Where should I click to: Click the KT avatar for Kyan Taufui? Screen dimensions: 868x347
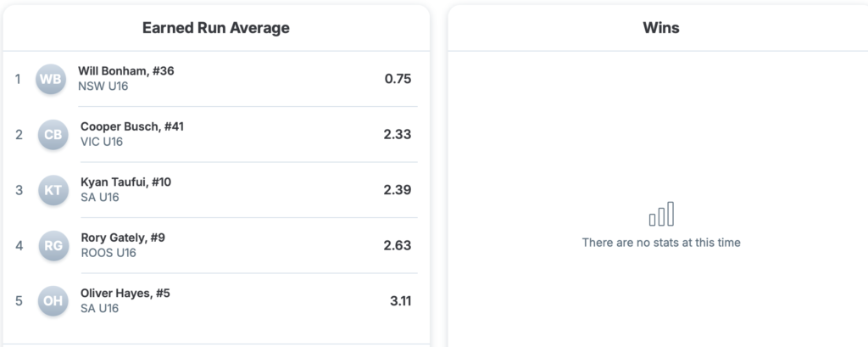pos(53,190)
